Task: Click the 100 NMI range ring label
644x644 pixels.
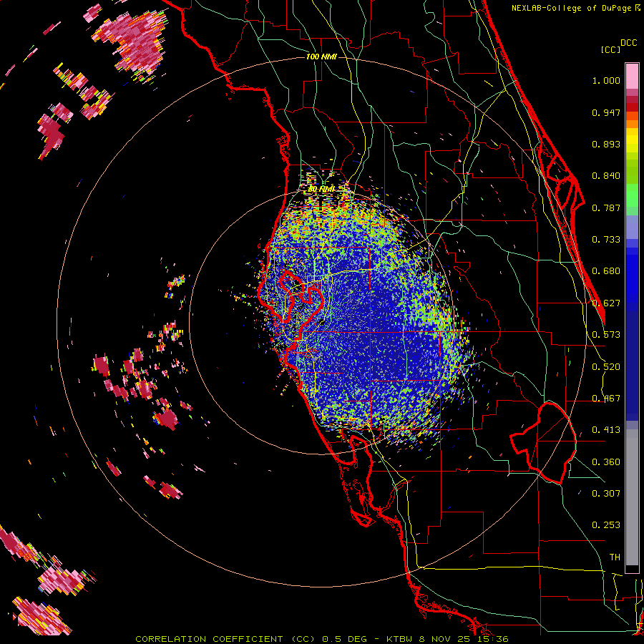Action: click(x=321, y=57)
